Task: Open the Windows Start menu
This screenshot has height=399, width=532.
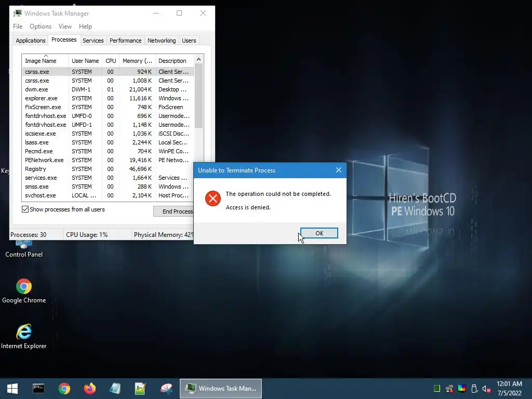Action: click(x=12, y=389)
